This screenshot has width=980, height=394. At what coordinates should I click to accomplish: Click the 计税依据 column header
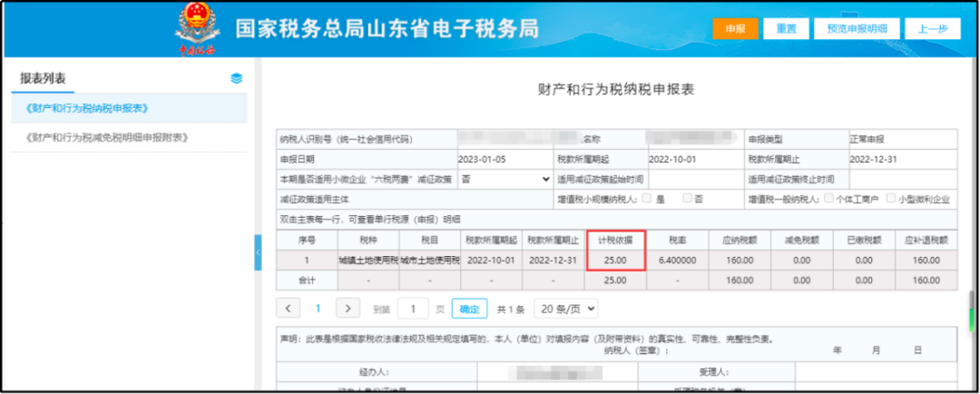tap(615, 241)
